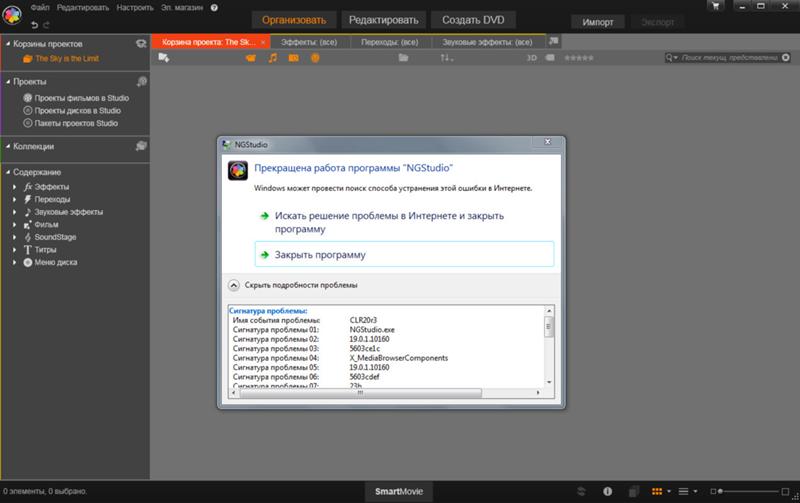Toggle the photo filter icon
The image size is (800, 503).
[x=293, y=58]
